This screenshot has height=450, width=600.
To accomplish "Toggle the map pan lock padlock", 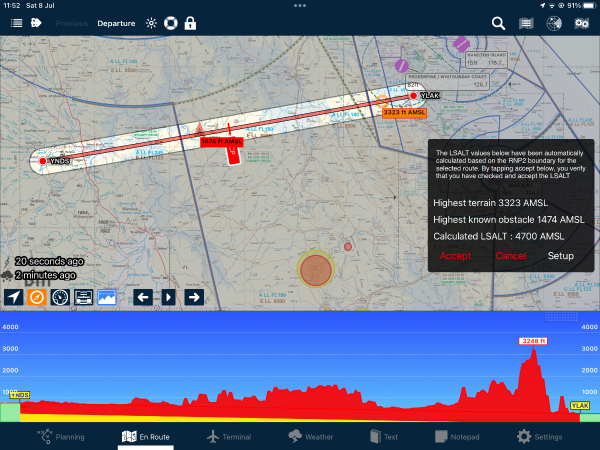I will (190, 23).
